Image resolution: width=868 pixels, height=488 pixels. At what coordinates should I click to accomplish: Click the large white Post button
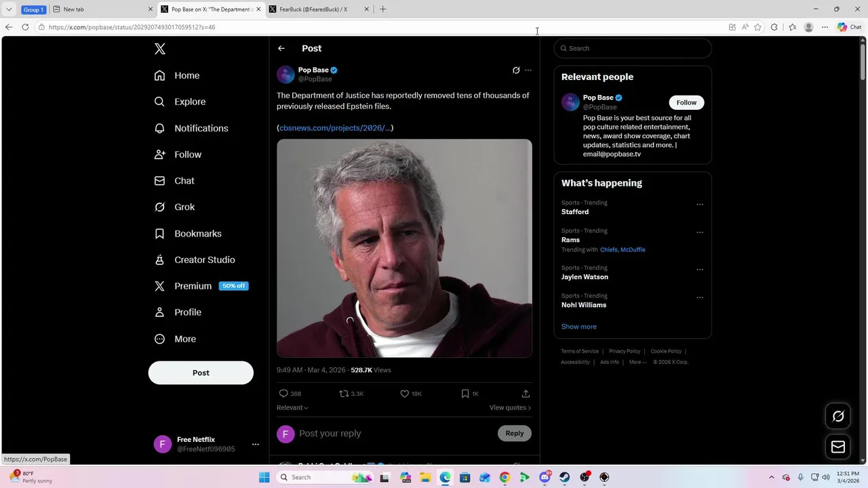[201, 373]
